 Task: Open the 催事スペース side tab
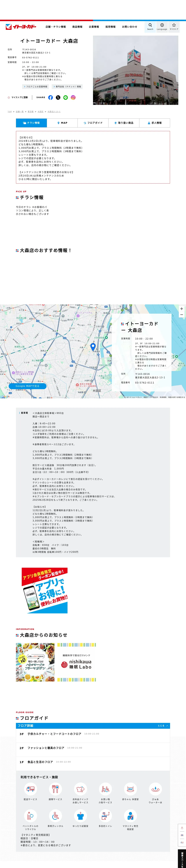(182, 859)
